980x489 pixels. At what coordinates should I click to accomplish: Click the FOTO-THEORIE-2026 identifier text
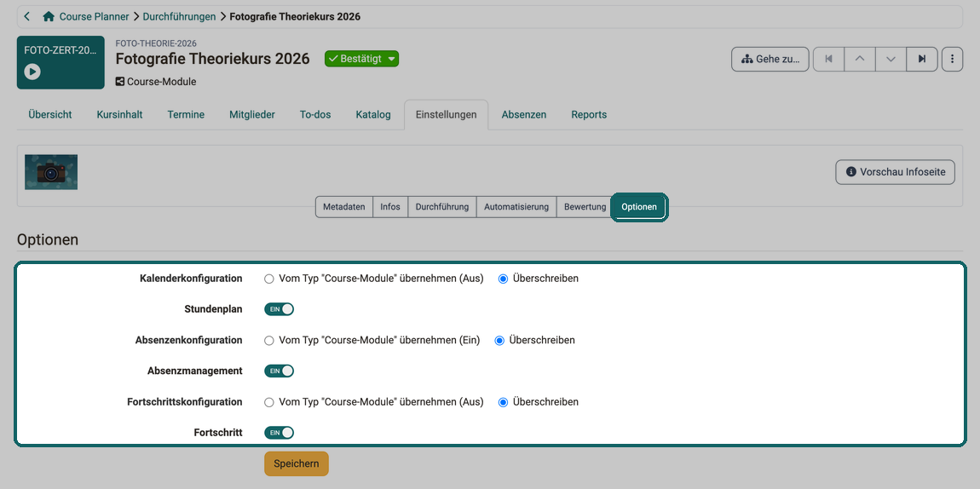[156, 43]
